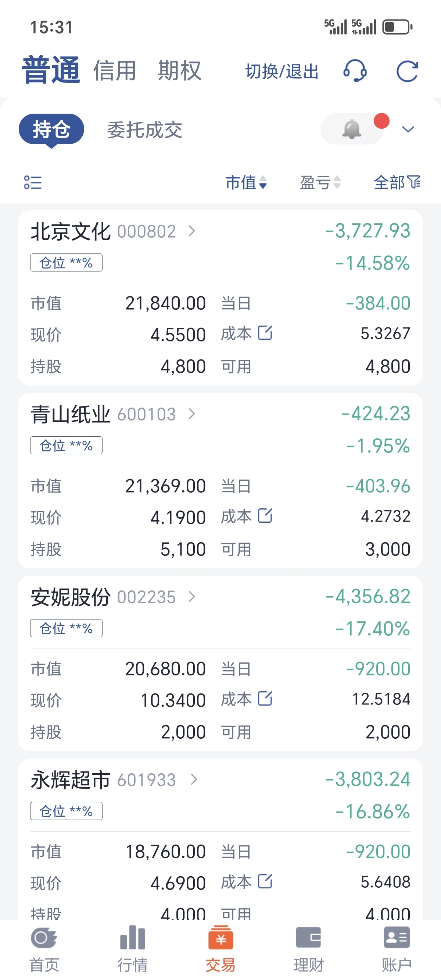Open 全部 filter dropdown
The height and width of the screenshot is (980, 441).
point(397,182)
